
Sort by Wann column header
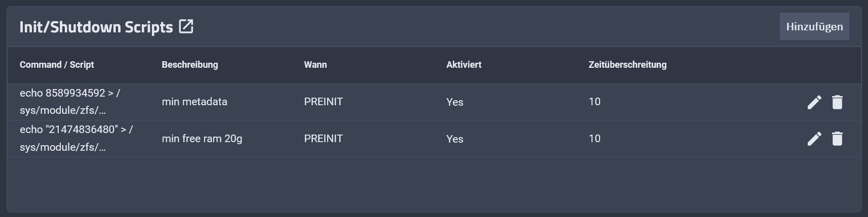coord(315,65)
